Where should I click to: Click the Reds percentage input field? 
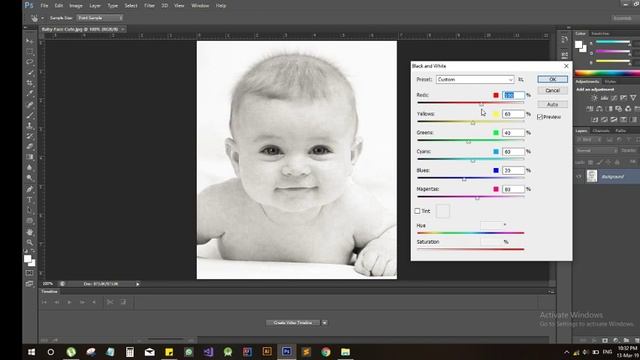513,95
